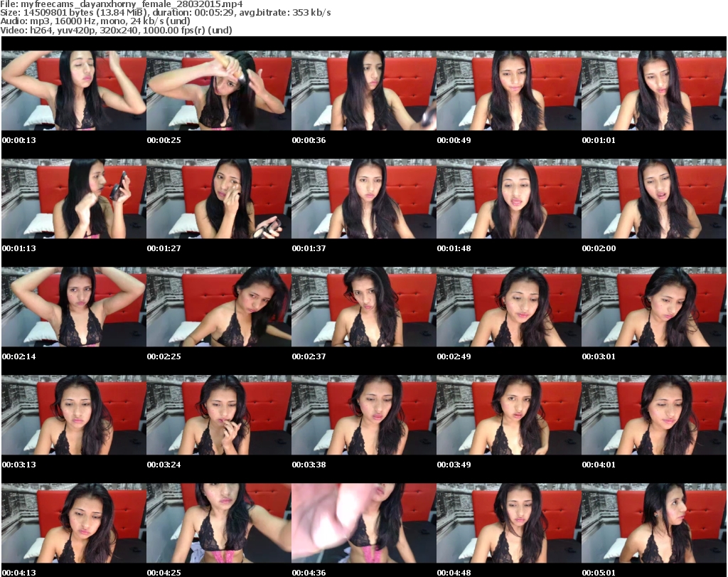The image size is (728, 577).
Task: Choose the preview frame for 00:03:01
Action: coord(654,307)
